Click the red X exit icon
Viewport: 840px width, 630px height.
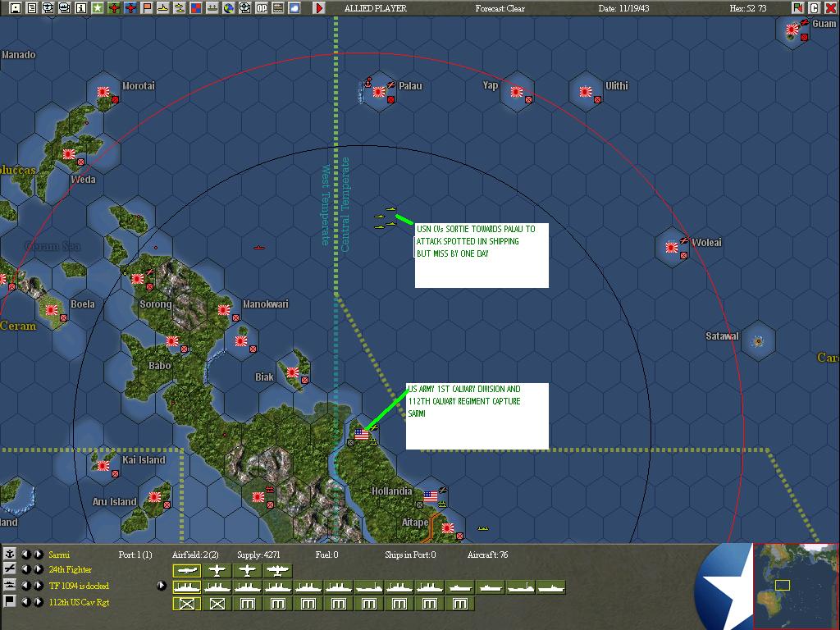point(830,7)
